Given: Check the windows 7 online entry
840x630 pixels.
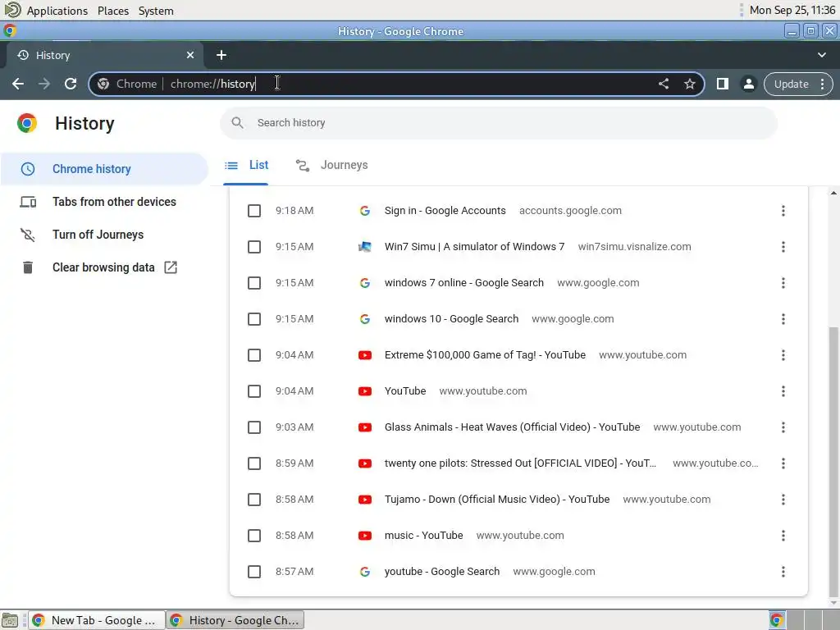Looking at the screenshot, I should pos(254,283).
